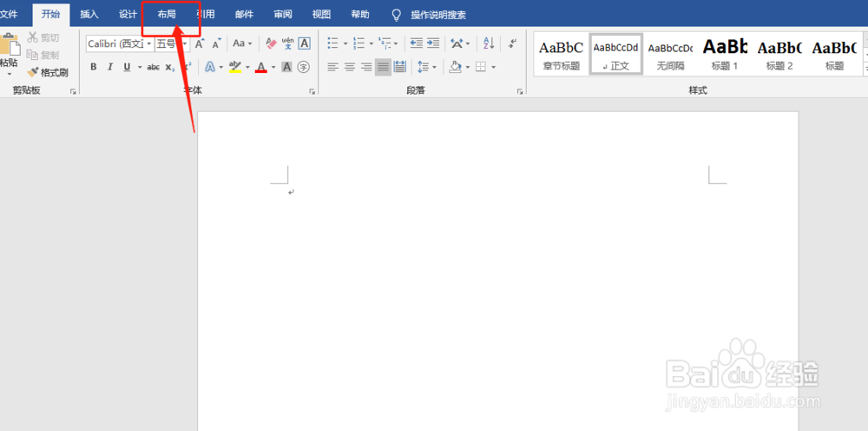Image resolution: width=868 pixels, height=431 pixels.
Task: Center align text
Action: (349, 67)
